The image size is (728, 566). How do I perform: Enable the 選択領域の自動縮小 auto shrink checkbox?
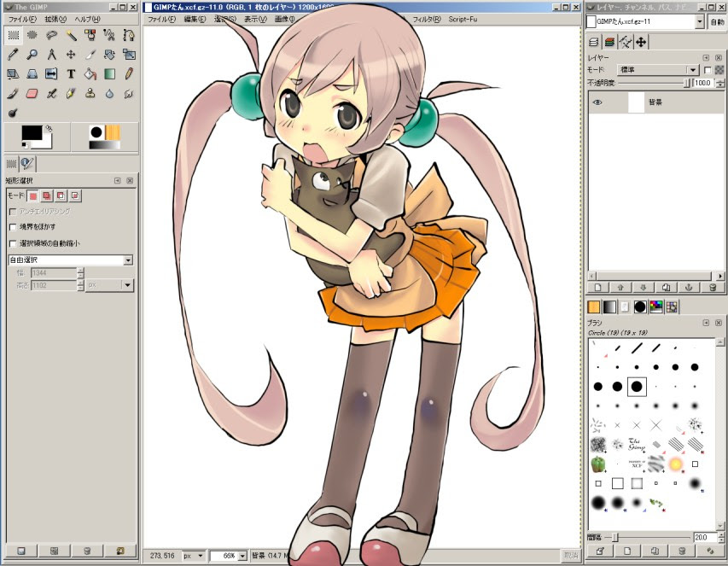13,243
